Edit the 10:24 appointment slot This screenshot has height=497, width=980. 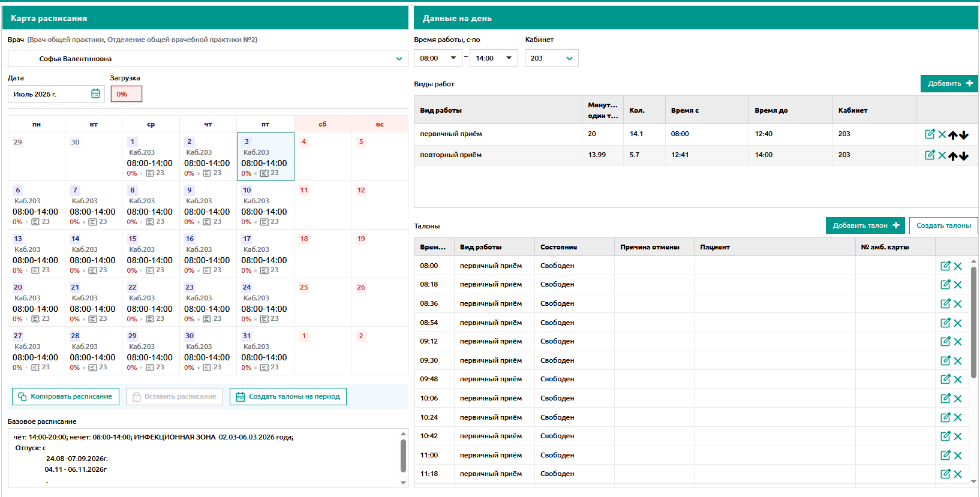coord(945,417)
